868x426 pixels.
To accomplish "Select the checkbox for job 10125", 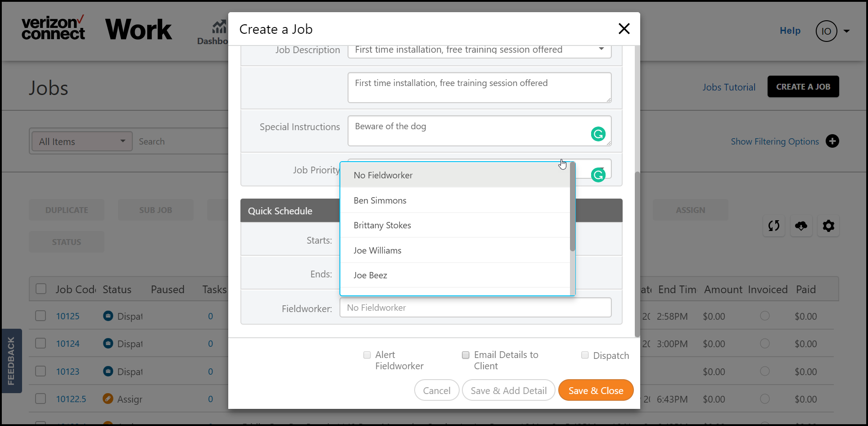I will point(41,316).
